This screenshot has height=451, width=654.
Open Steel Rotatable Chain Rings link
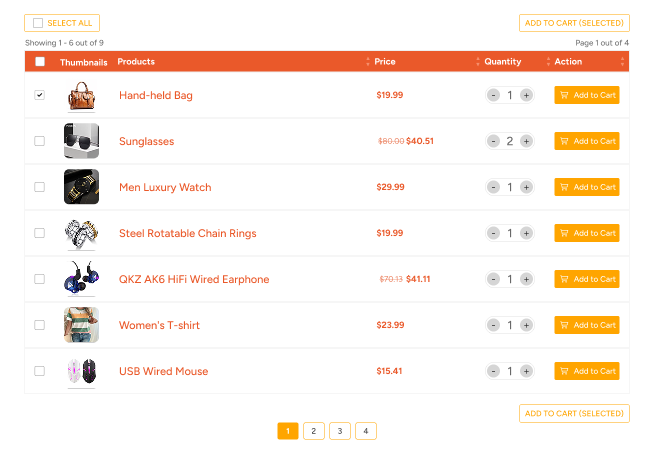188,233
